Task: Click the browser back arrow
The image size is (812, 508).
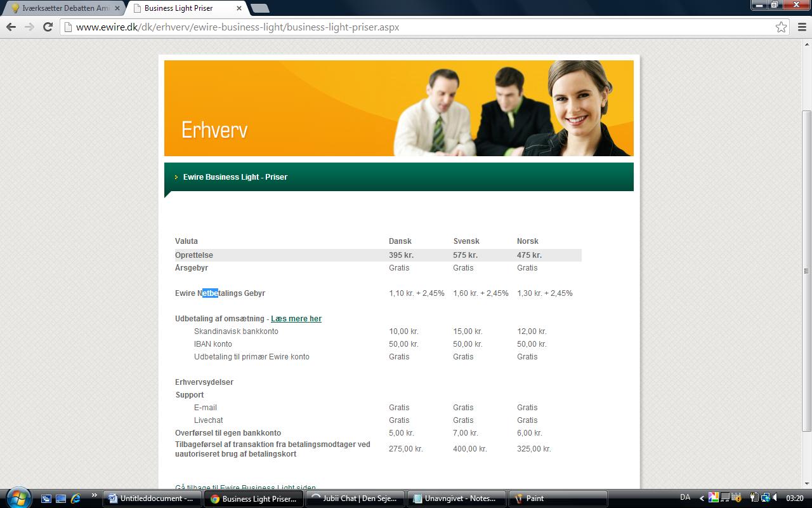Action: pos(11,27)
